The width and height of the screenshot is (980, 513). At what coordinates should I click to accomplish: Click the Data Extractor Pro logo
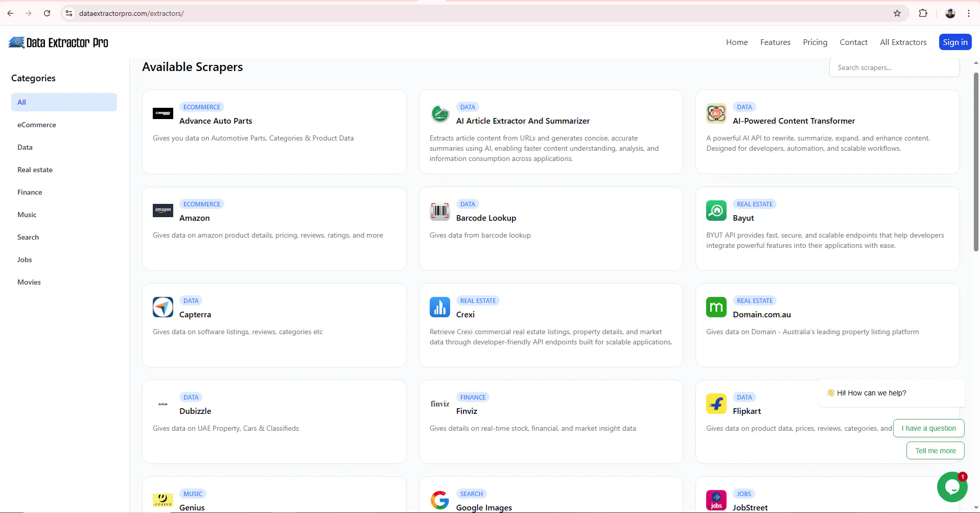[58, 42]
